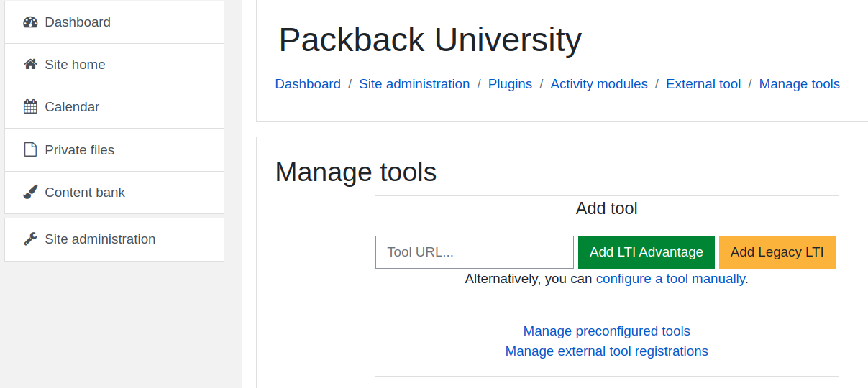868x388 pixels.
Task: Go to Activity modules breadcrumb
Action: tap(599, 84)
